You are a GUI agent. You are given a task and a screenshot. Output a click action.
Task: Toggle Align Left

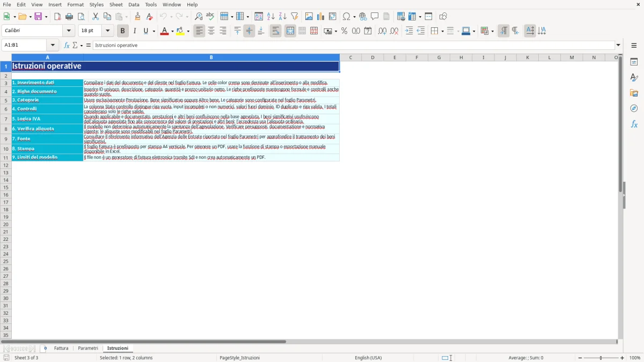tap(200, 31)
